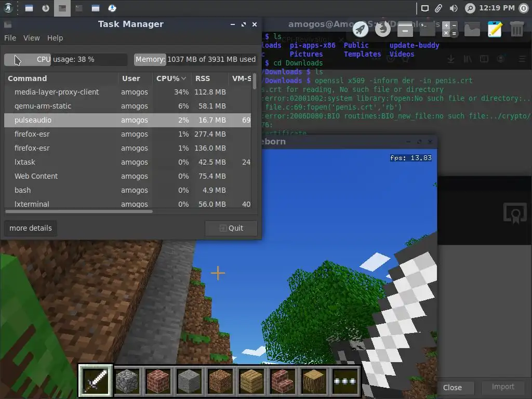532x399 pixels.
Task: Click the paperclip clipboard icon in the tray
Action: 438,8
